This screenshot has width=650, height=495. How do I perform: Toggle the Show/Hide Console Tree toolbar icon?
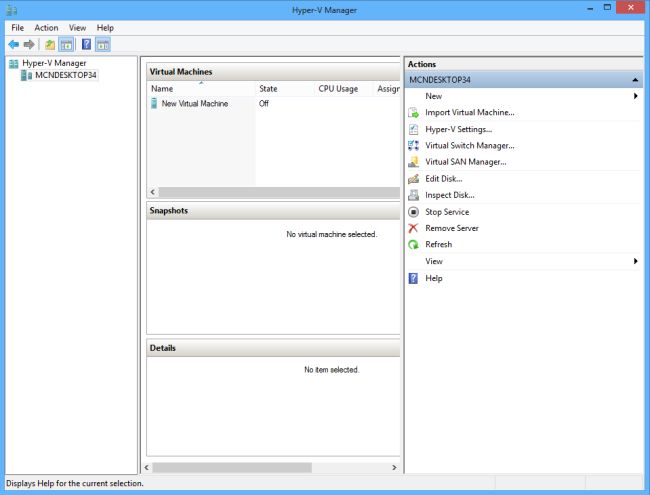click(66, 44)
